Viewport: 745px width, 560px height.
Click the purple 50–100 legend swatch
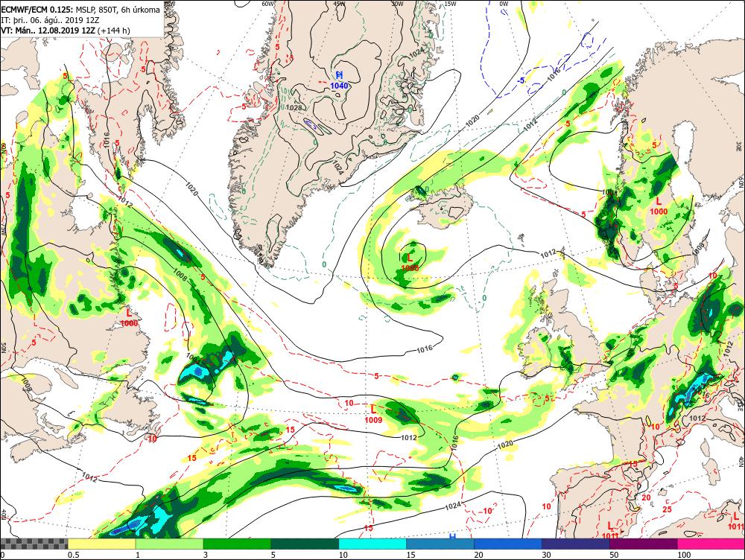pyautogui.click(x=644, y=544)
